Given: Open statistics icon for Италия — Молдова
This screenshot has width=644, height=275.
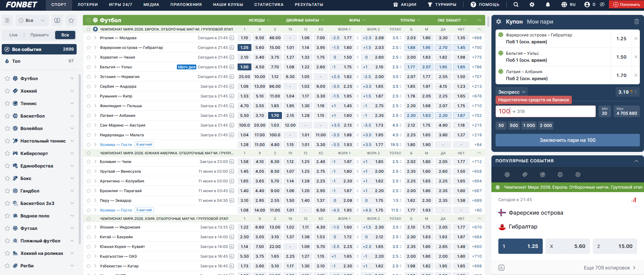Looking at the screenshot, I should pyautogui.click(x=232, y=38).
